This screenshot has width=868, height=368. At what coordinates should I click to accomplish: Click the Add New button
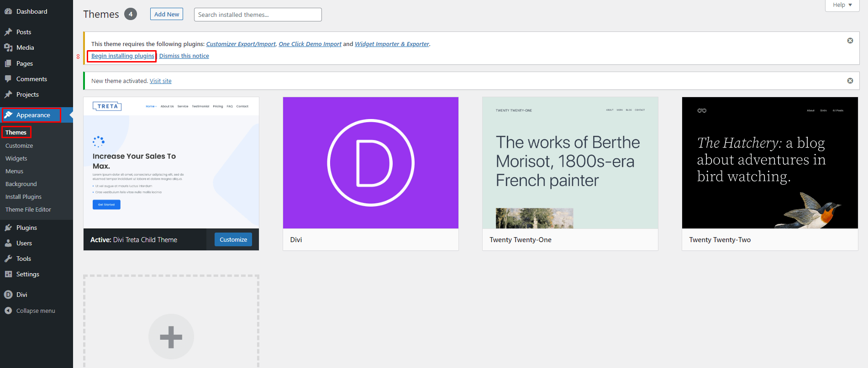point(167,14)
